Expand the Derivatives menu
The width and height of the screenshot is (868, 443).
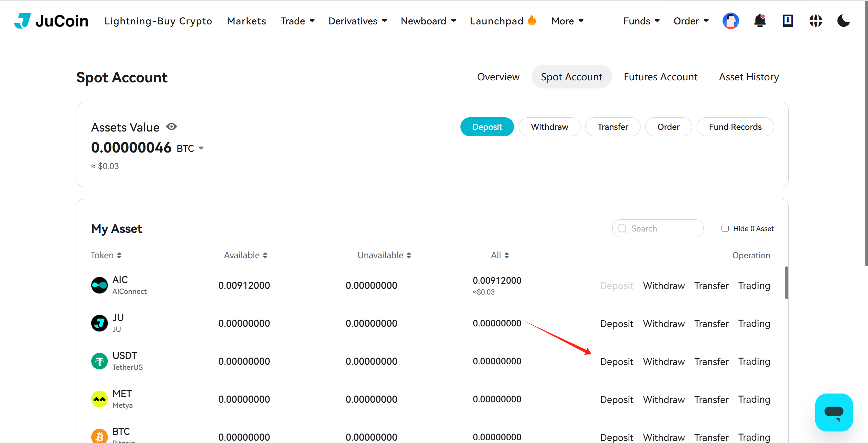coord(358,21)
